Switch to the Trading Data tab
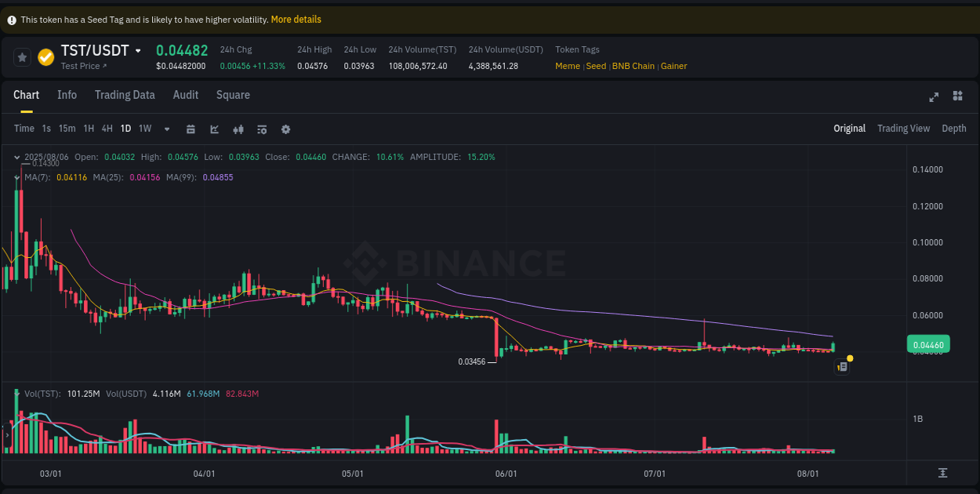The height and width of the screenshot is (494, 980). (x=125, y=95)
